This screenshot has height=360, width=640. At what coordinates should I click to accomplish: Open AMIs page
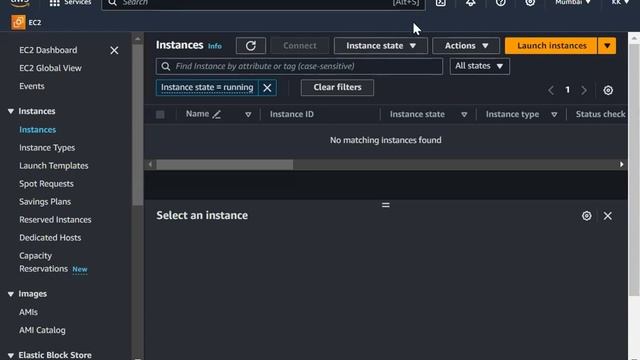pyautogui.click(x=28, y=312)
